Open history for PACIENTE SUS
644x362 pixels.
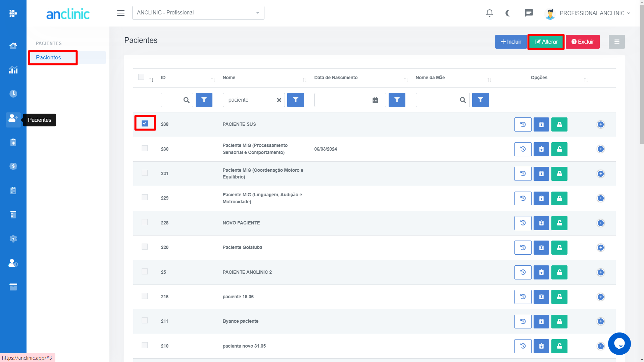[523, 124]
